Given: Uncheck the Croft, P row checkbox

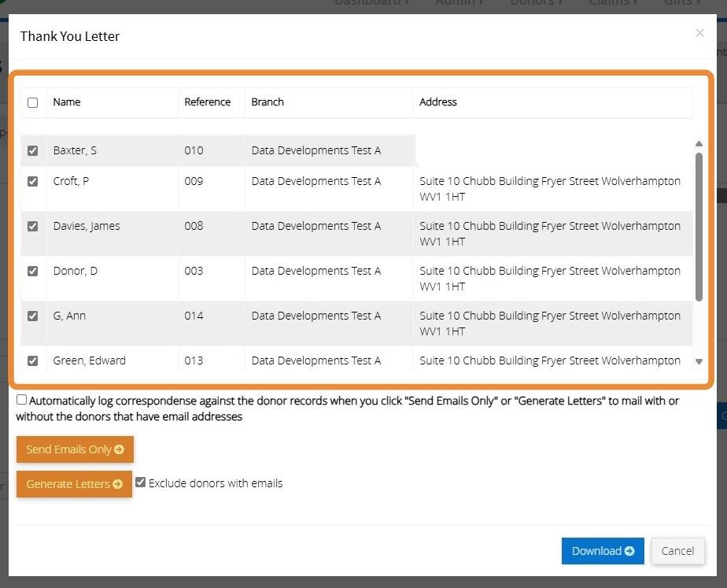Looking at the screenshot, I should (x=32, y=181).
